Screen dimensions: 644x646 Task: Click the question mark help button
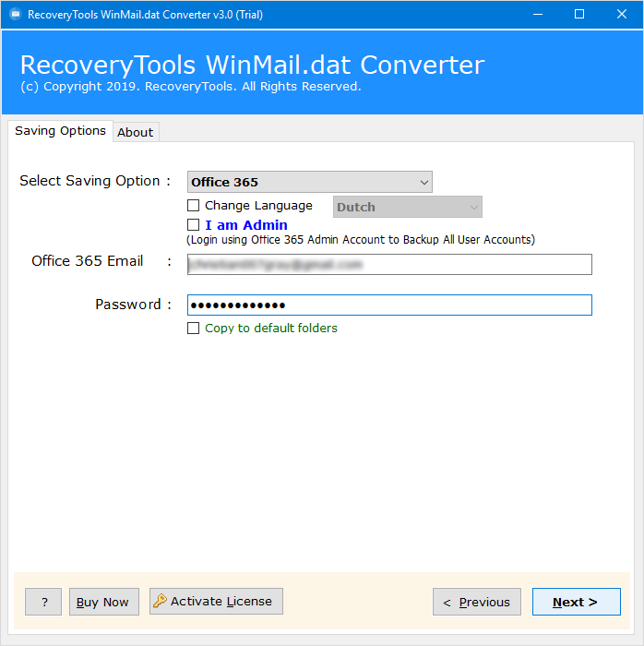tap(43, 602)
